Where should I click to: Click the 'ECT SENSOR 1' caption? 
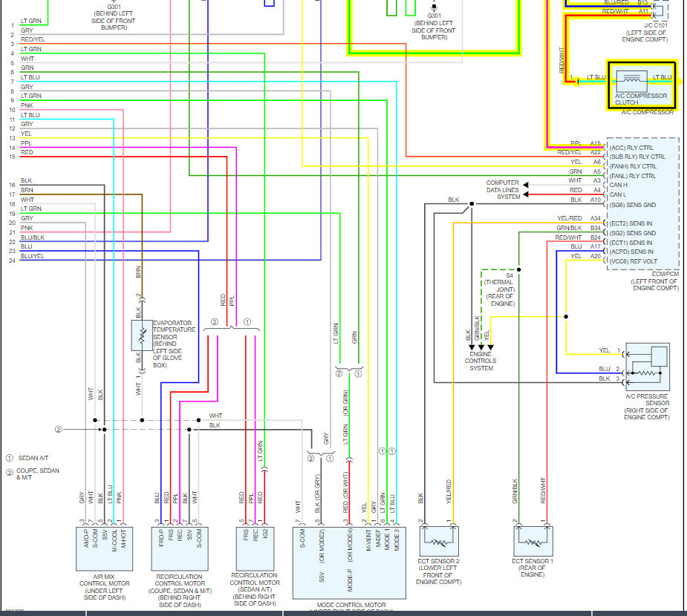click(x=533, y=561)
